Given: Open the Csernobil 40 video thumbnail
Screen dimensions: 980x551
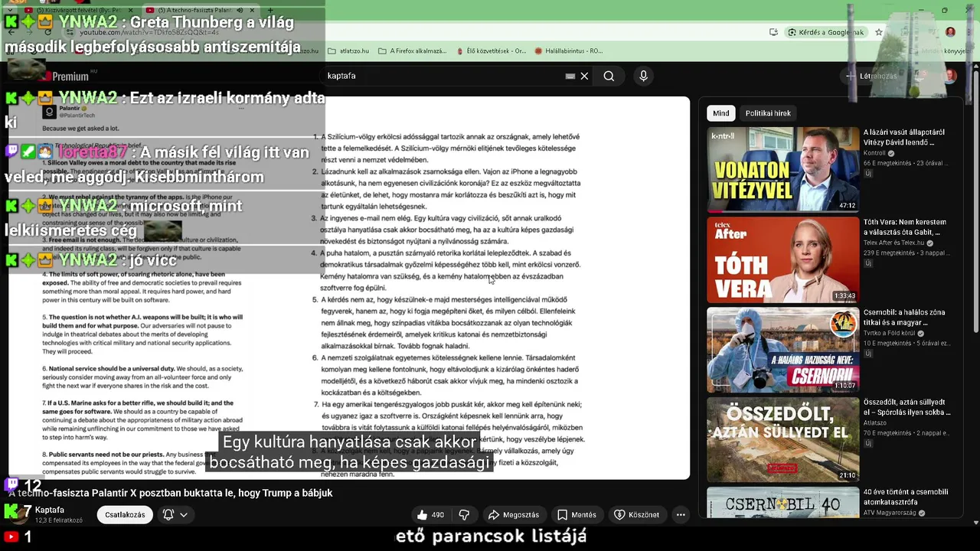Looking at the screenshot, I should [x=783, y=503].
